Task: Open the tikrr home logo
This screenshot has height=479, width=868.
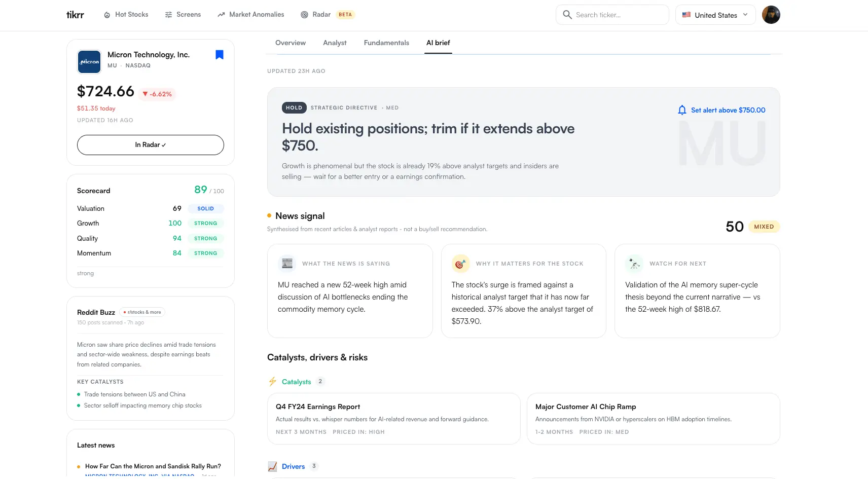Action: point(75,15)
